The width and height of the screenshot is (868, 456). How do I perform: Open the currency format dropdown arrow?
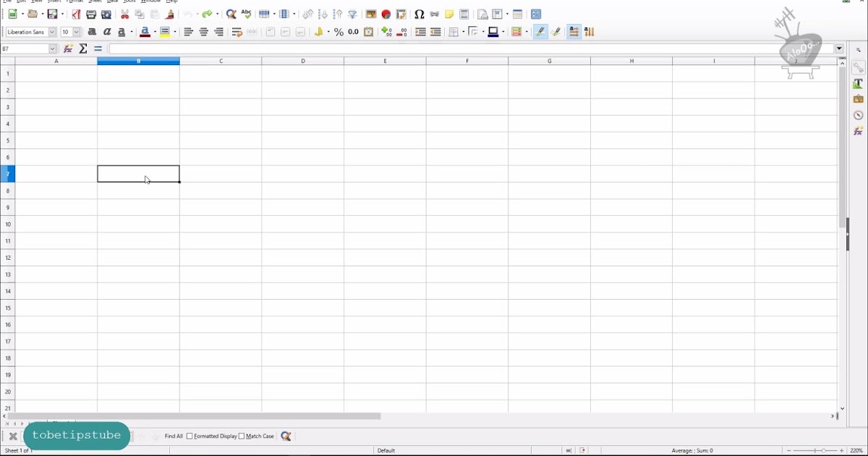pos(328,32)
